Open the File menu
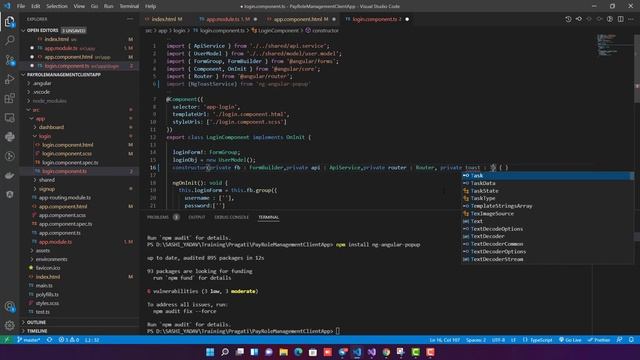Screen dimensions: 640x360 click(x=21, y=6)
